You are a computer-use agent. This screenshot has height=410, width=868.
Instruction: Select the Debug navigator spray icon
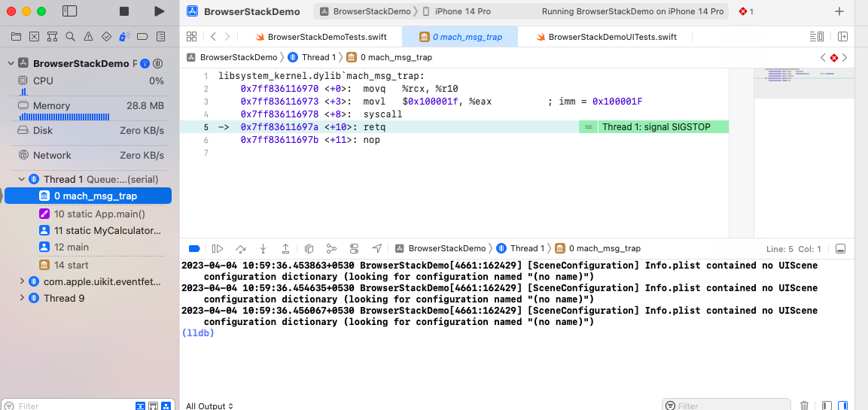click(124, 37)
